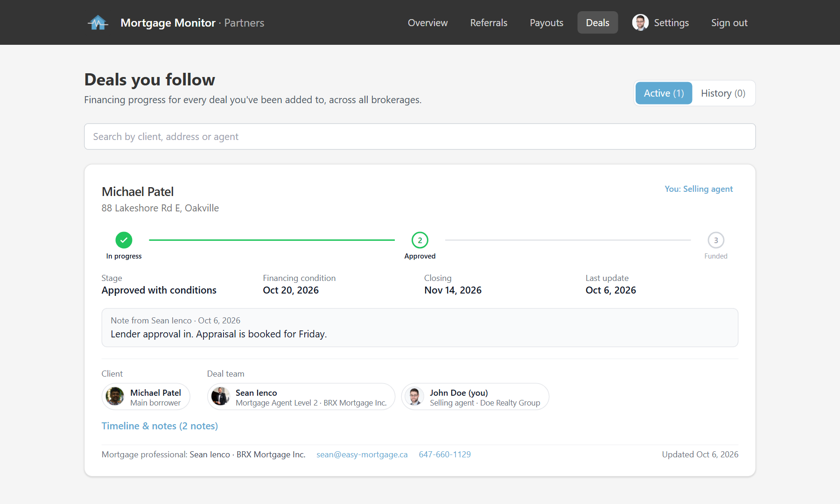Select the Funded step 3 circle
The width and height of the screenshot is (840, 504).
click(716, 240)
